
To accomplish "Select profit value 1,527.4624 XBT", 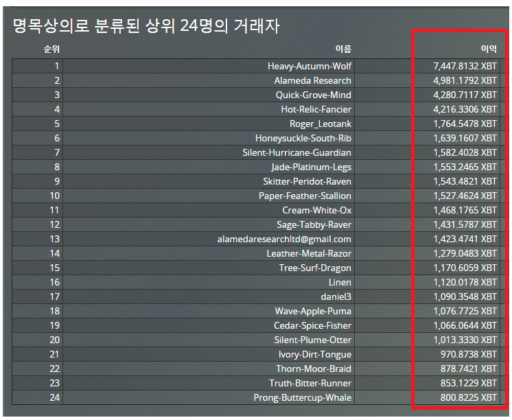I will pos(465,196).
